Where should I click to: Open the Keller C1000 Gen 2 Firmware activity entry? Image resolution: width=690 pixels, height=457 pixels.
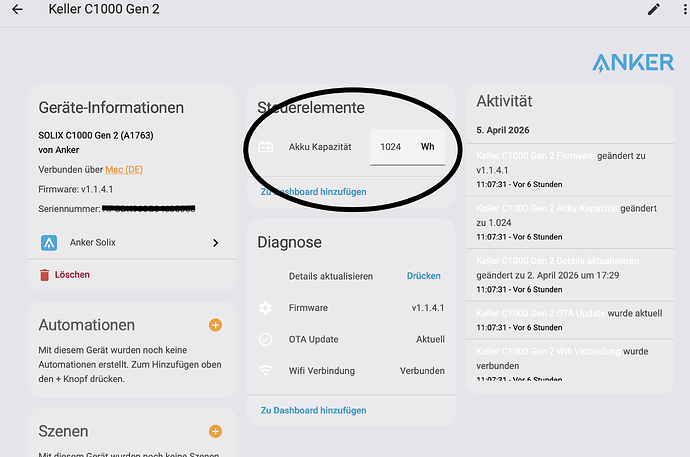[536, 156]
